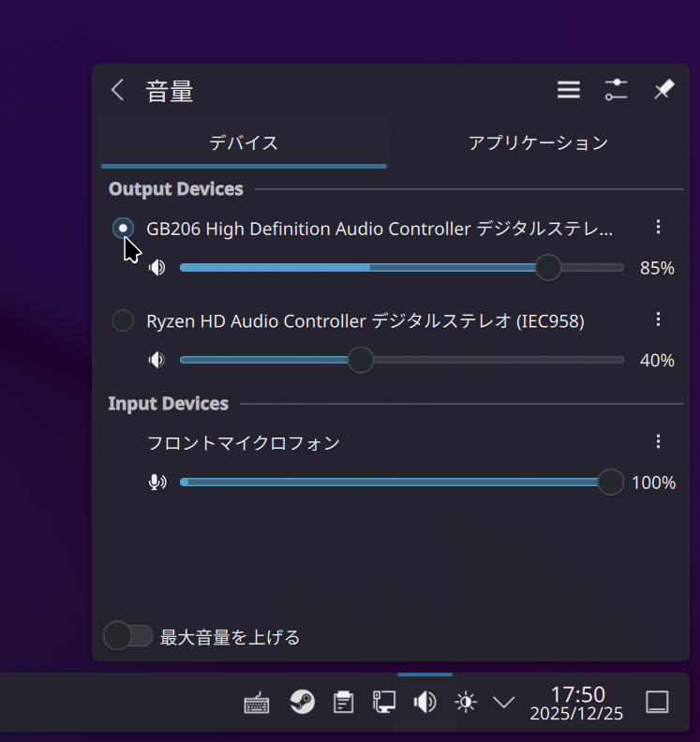Adjust the microphone volume slider at 100%
Screen dimensions: 700x742
(x=611, y=482)
